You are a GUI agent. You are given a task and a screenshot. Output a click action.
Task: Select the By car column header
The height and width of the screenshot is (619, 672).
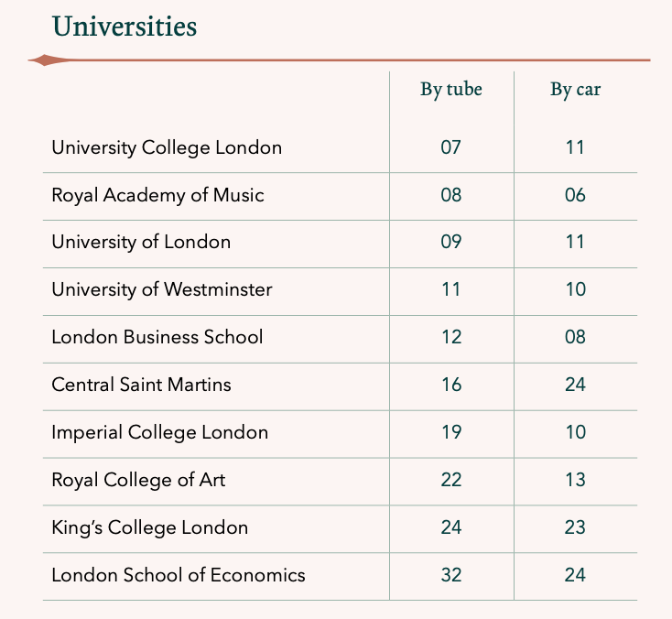point(576,90)
